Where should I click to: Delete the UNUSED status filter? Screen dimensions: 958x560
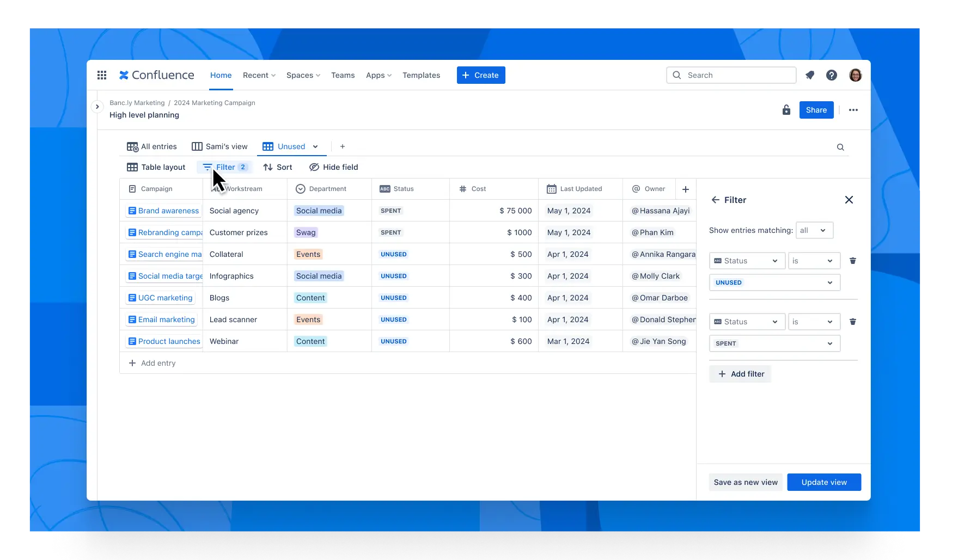point(852,261)
